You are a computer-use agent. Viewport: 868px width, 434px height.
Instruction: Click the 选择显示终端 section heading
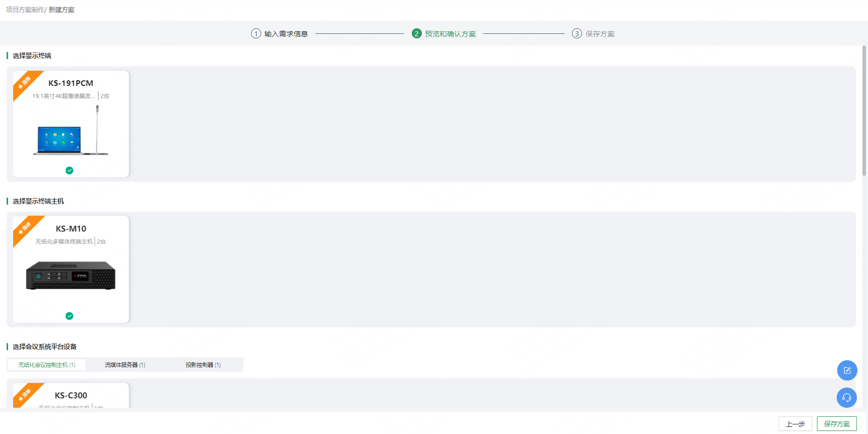(32, 56)
